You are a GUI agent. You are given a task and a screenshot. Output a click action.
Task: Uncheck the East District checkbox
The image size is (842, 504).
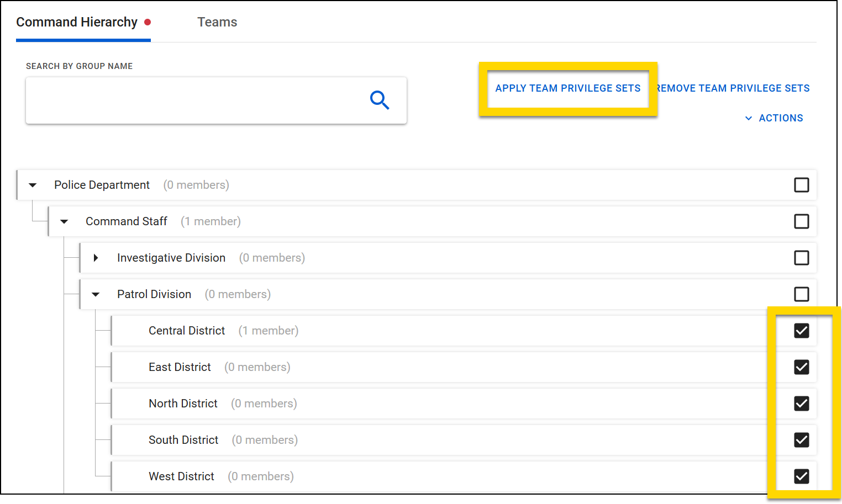(x=802, y=367)
